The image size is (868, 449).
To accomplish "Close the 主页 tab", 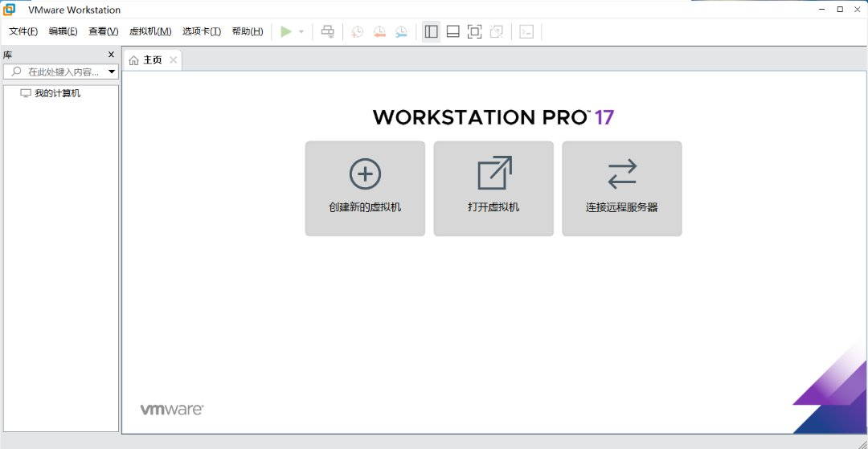I will (173, 60).
